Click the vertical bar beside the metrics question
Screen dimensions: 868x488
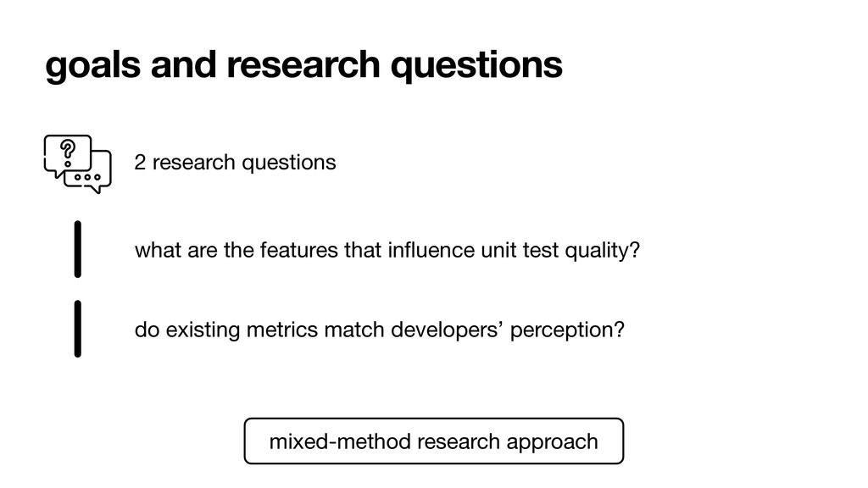[77, 330]
